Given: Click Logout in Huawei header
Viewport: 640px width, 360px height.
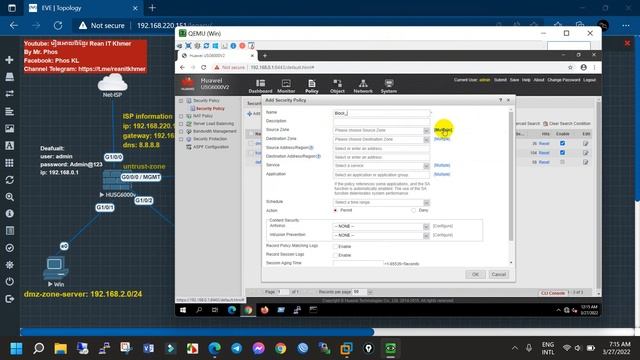Looking at the screenshot, I should [589, 80].
